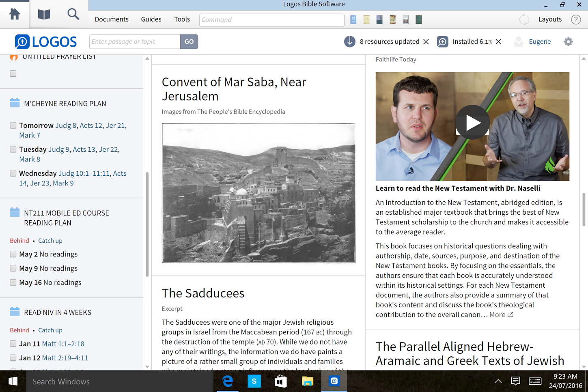This screenshot has height=392, width=588.
Task: Open the Judg 8 reading link
Action: (x=66, y=125)
